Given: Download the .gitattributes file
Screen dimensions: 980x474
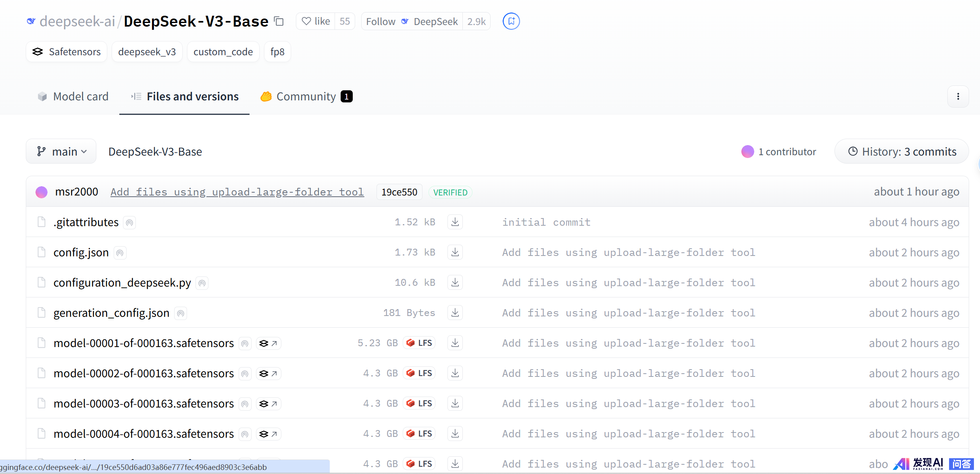Looking at the screenshot, I should (x=455, y=222).
